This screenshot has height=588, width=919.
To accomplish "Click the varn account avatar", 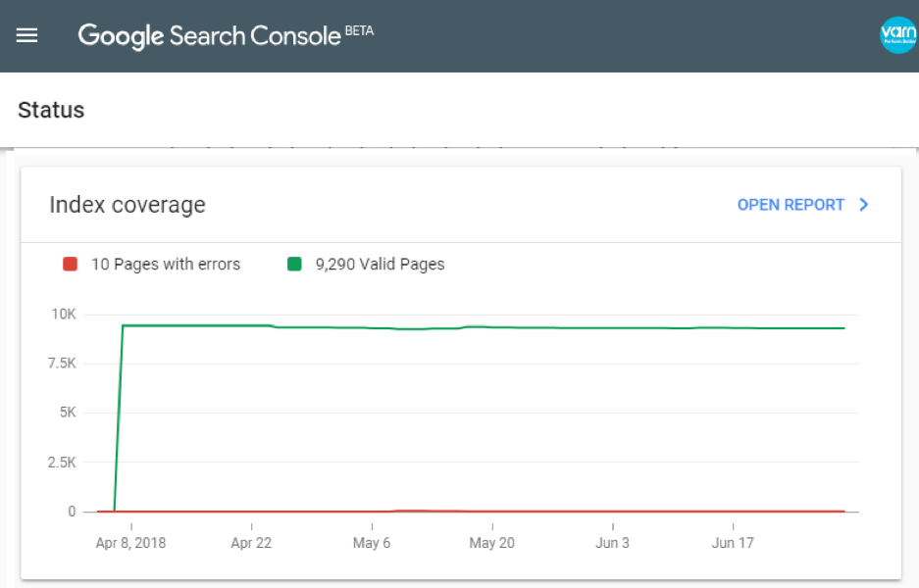I will tap(898, 35).
